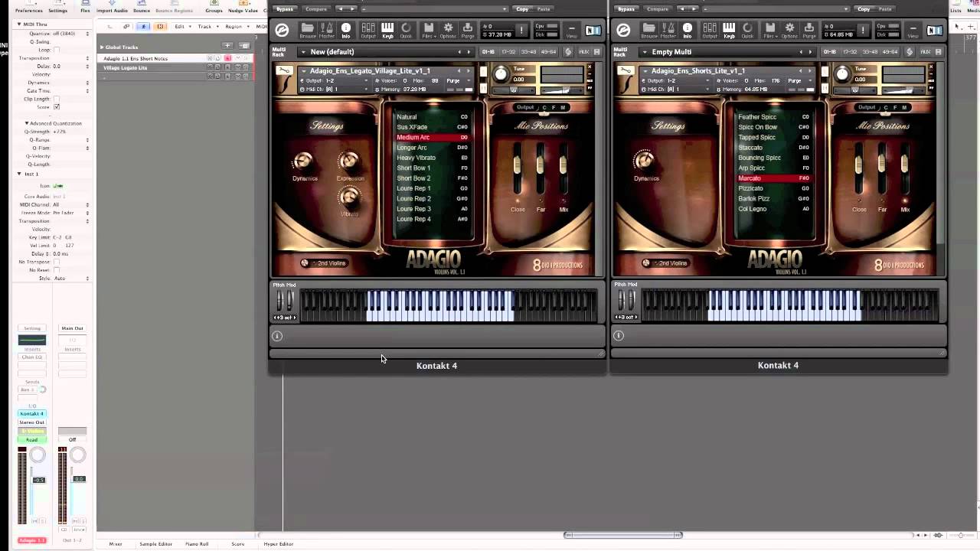980x551 pixels.
Task: Toggle record enable on Adagio 1.1 Ens track
Action: pyautogui.click(x=227, y=58)
